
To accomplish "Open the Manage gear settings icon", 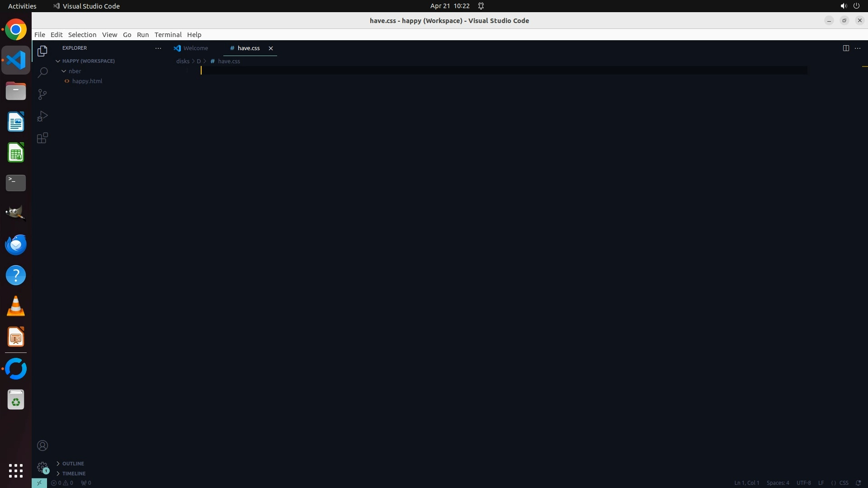I will (42, 467).
